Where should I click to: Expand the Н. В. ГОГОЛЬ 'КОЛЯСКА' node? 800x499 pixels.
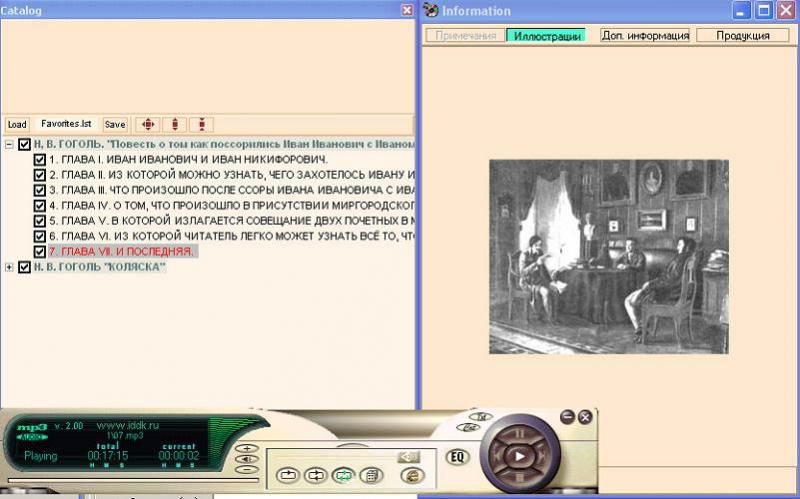pos(9,267)
